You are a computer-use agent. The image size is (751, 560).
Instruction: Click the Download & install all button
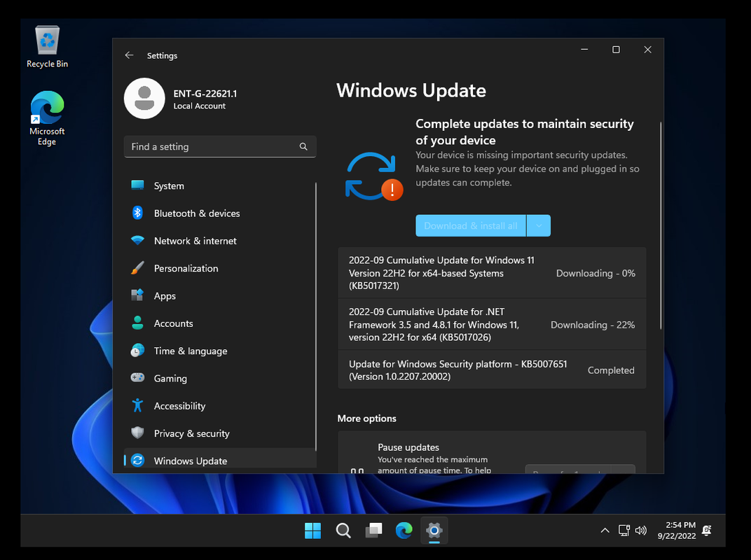tap(470, 225)
